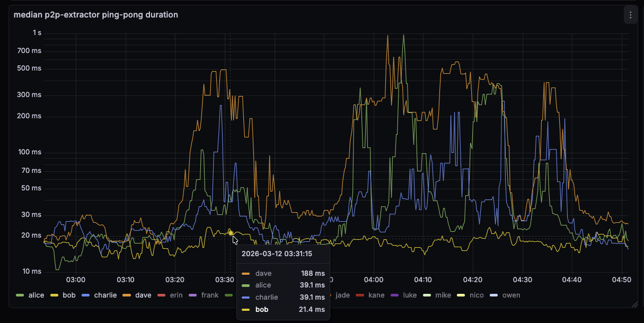Toggle the bob series in legend
Image resolution: width=644 pixels, height=323 pixels.
pos(69,295)
